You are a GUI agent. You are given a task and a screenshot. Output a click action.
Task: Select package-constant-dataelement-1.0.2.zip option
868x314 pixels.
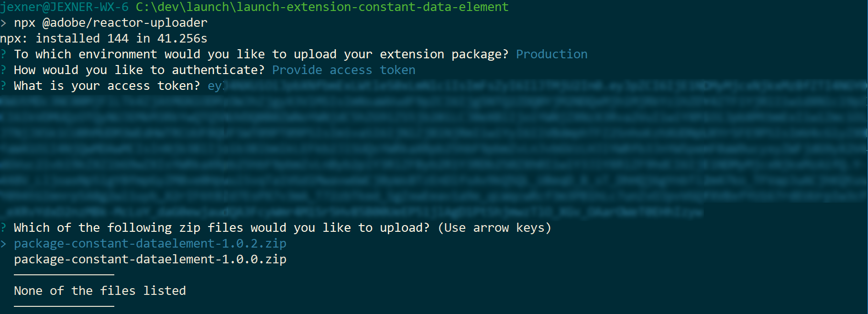coord(150,244)
